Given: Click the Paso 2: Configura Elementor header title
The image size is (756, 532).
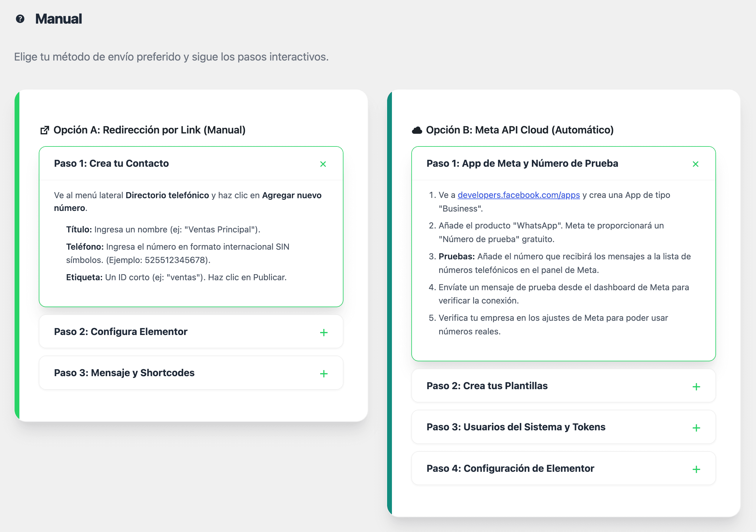Looking at the screenshot, I should click(121, 332).
